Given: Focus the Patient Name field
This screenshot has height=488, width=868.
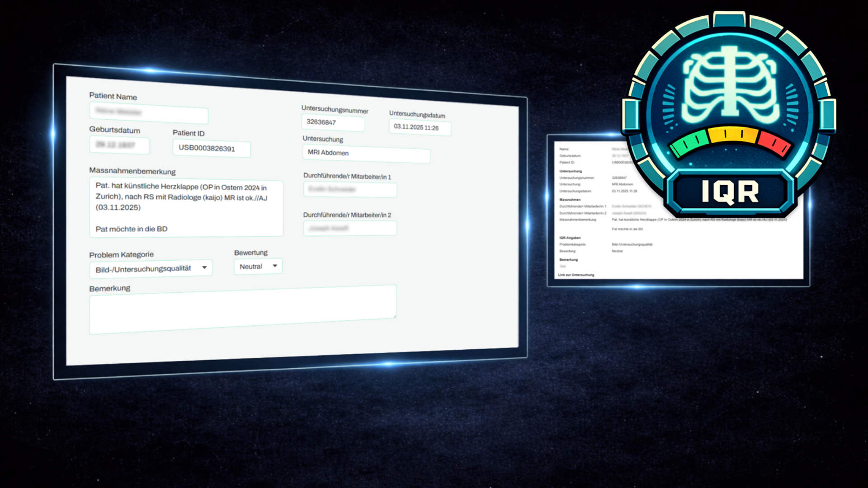Looking at the screenshot, I should coord(148,113).
